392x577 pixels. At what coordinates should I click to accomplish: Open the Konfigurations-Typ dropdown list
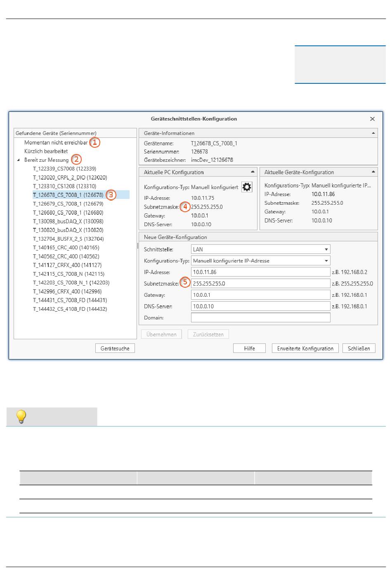pyautogui.click(x=326, y=261)
